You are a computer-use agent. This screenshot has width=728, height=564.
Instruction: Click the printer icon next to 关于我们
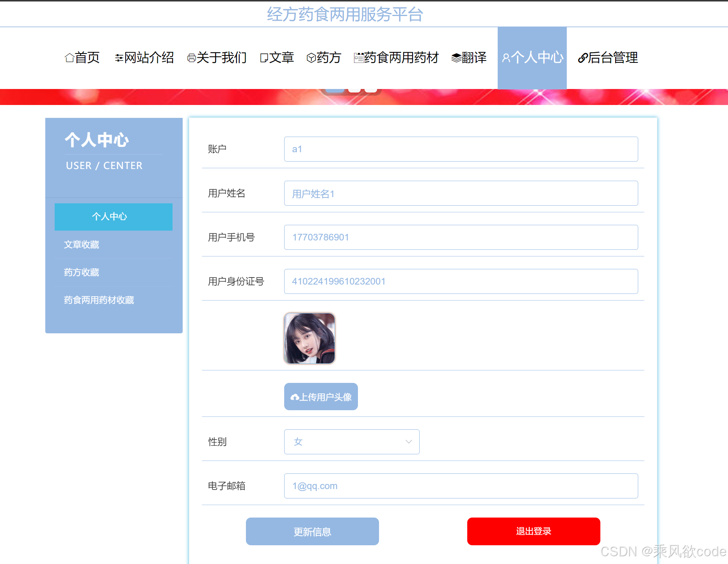point(191,58)
